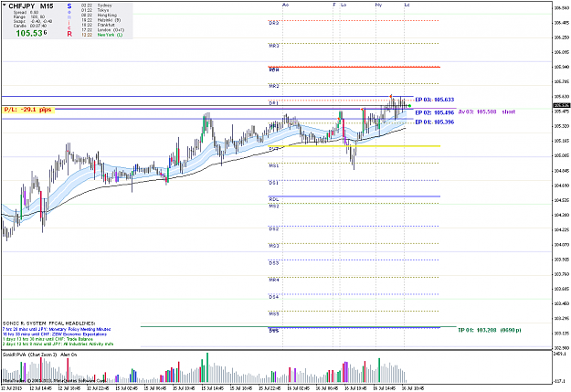Image resolution: width=571 pixels, height=392 pixels.
Task: Click the 12 Jul 14:45 time axis label
Action: (40, 388)
